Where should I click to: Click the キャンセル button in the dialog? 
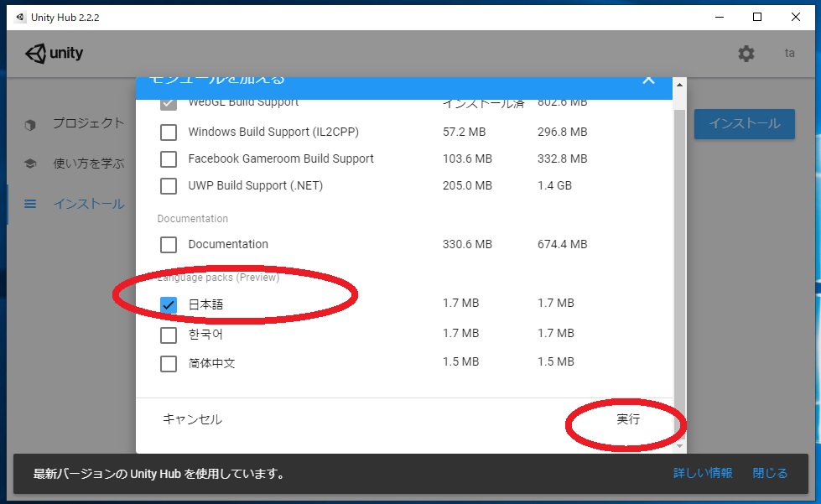pos(193,419)
